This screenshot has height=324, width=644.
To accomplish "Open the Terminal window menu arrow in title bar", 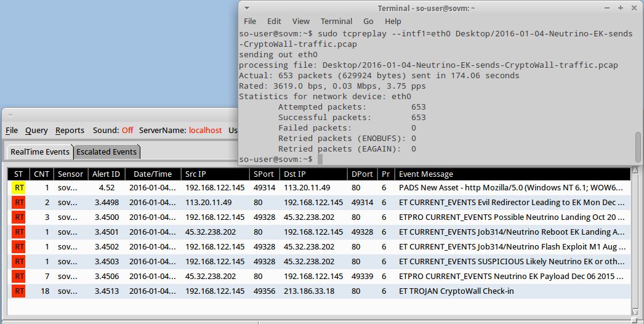I will click(x=246, y=8).
